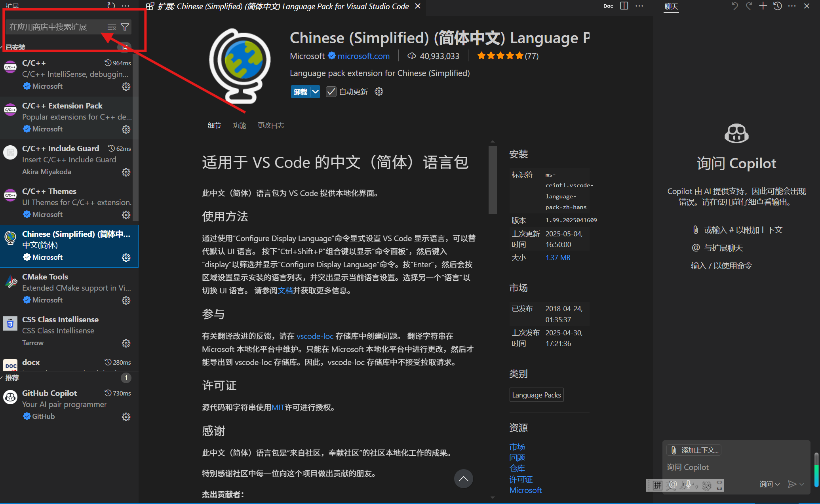Click the filter extensions funnel icon

click(x=125, y=27)
